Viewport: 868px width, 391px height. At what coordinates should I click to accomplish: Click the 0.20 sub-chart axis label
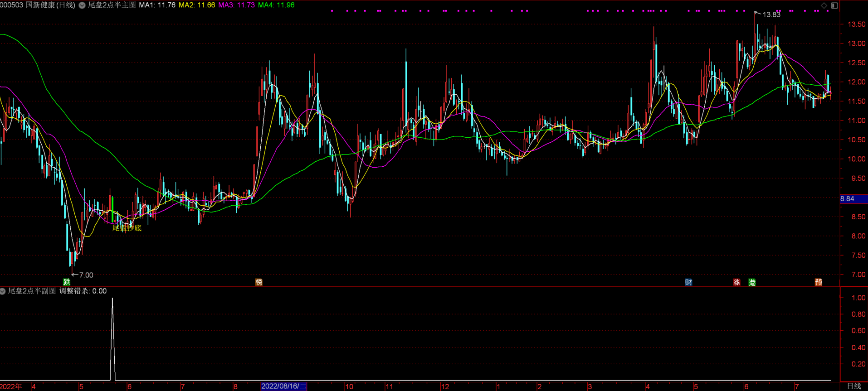click(858, 364)
